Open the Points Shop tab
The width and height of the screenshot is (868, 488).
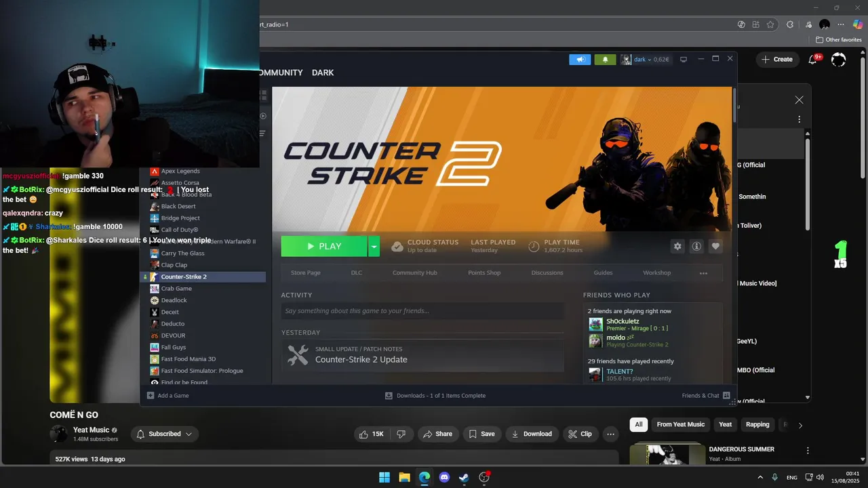484,272
